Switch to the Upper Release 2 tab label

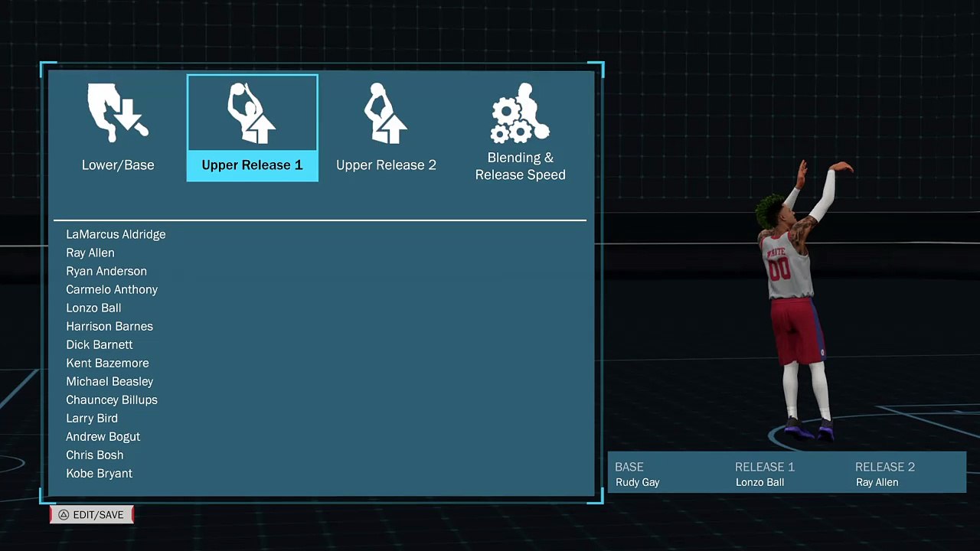386,165
